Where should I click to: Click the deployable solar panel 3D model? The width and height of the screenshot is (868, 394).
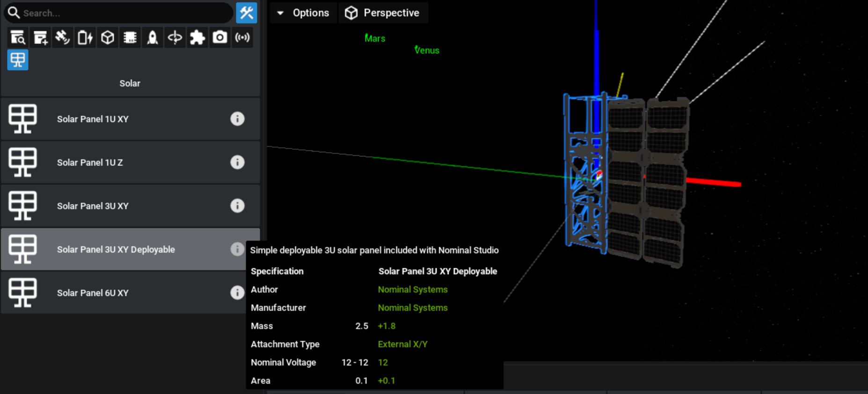[x=648, y=182]
